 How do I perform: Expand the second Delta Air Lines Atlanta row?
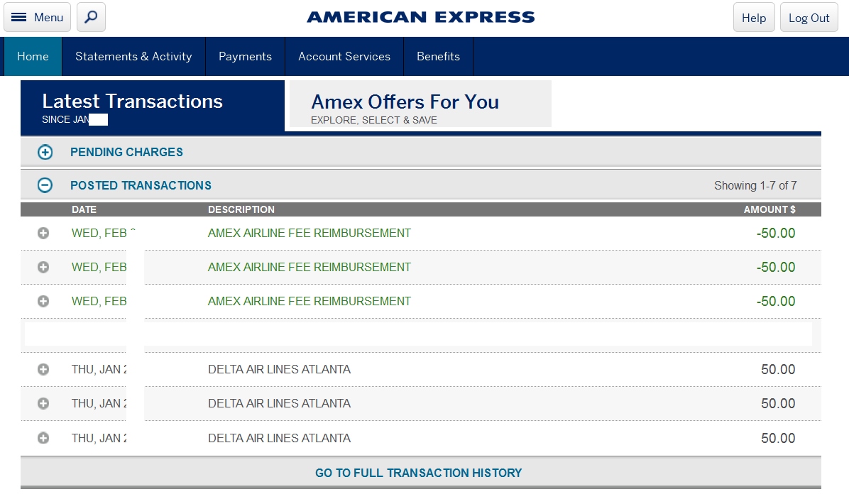point(43,403)
